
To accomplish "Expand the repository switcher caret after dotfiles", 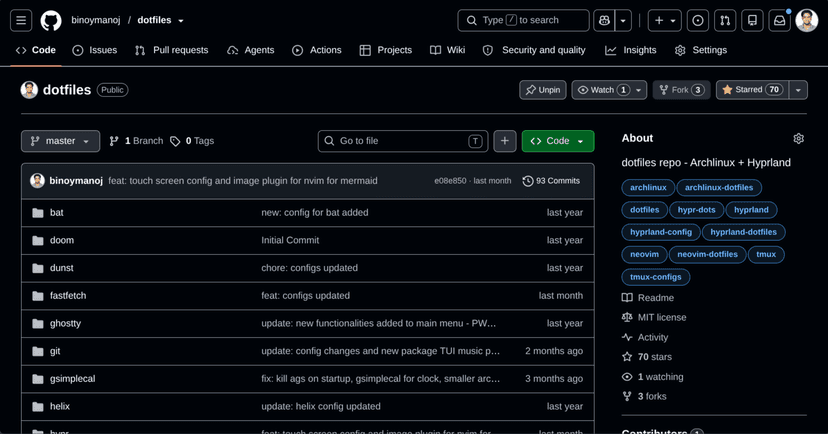I will tap(181, 21).
